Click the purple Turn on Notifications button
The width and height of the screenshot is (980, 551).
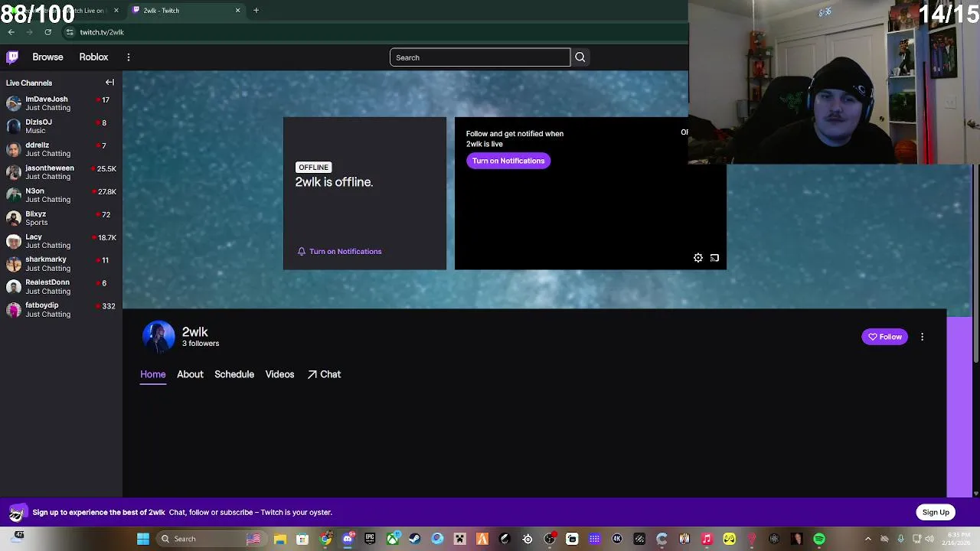coord(508,161)
